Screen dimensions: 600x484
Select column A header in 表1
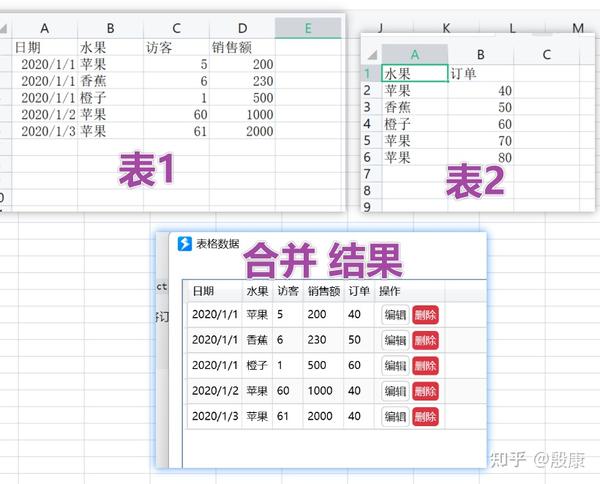pos(45,28)
